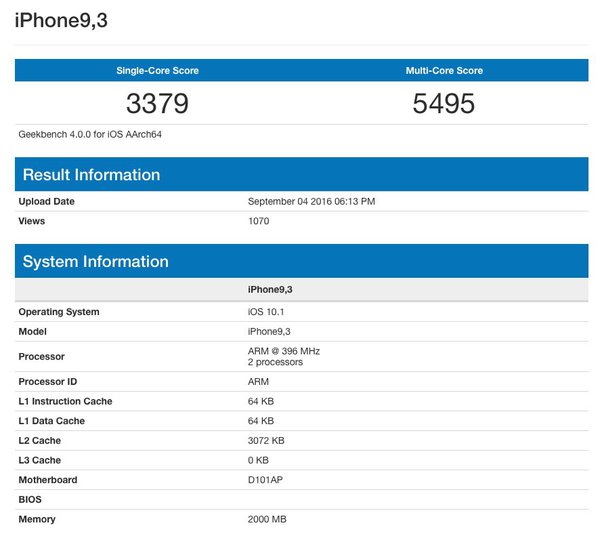Select the Motherboard label

[x=48, y=480]
